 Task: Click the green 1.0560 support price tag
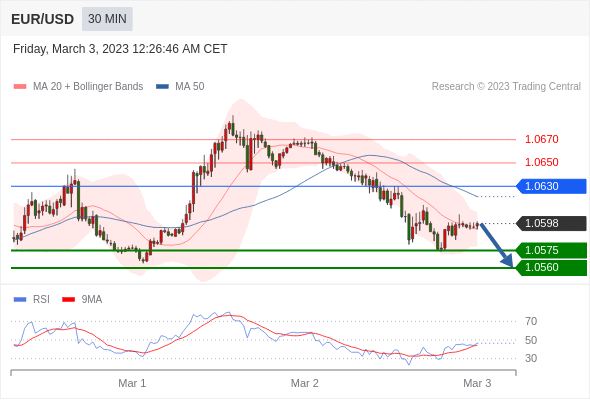pos(551,268)
